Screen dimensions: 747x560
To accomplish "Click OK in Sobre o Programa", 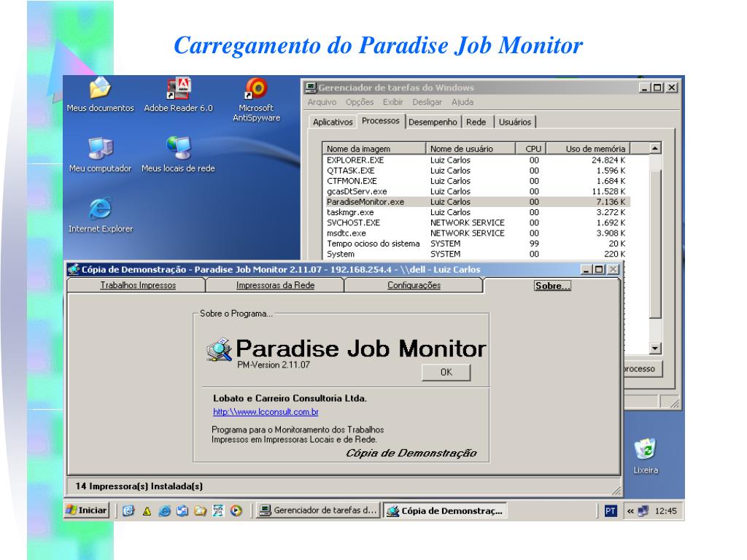I will click(x=446, y=373).
